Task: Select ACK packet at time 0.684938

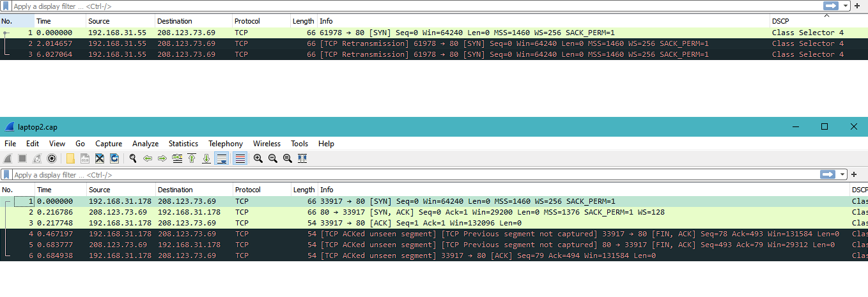Action: click(x=434, y=255)
